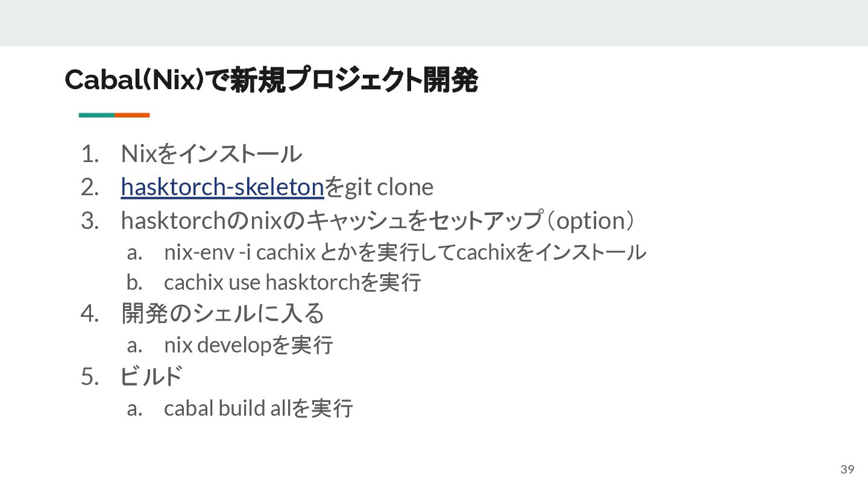Select the "Nixをインストール" list item
This screenshot has width=868, height=488.
point(211,154)
